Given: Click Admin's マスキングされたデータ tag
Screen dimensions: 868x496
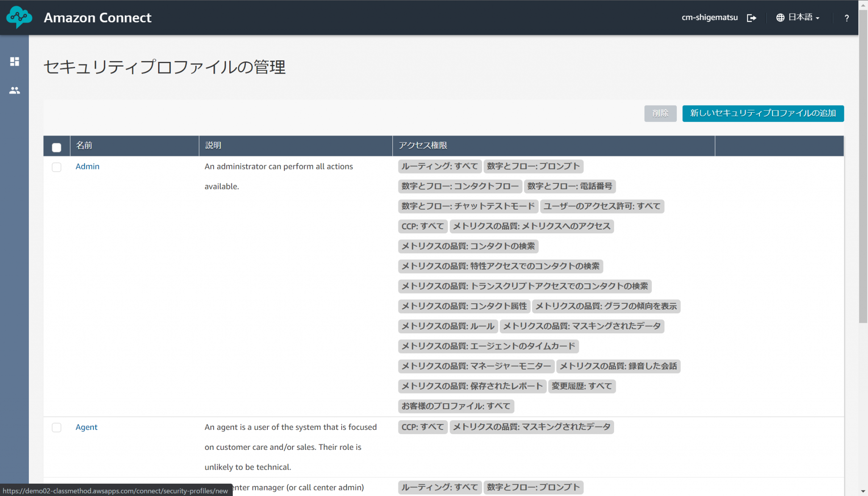Looking at the screenshot, I should [582, 326].
